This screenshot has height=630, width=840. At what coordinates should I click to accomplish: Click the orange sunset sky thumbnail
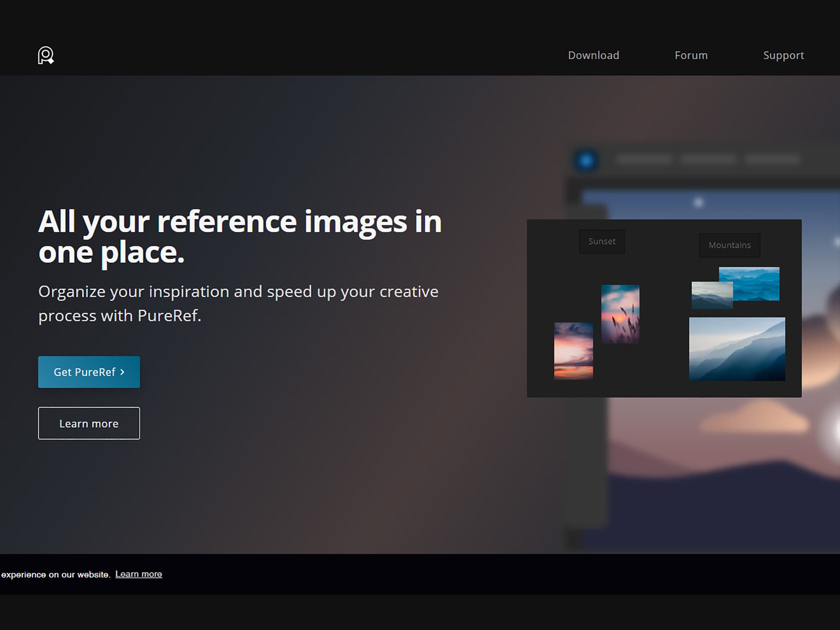573,351
